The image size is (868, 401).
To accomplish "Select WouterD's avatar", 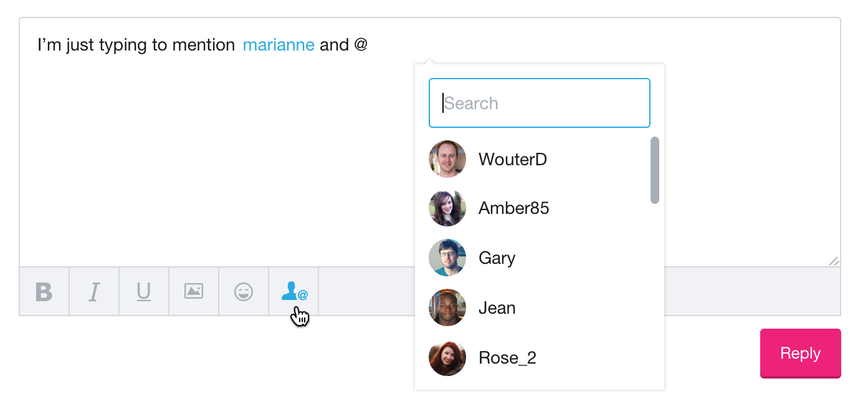I will pos(447,159).
